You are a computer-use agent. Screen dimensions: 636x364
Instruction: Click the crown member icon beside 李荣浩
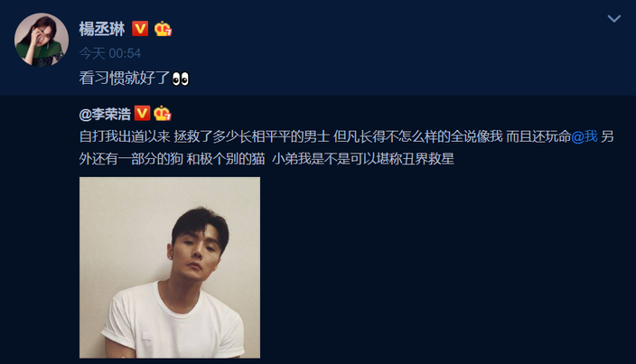point(163,113)
